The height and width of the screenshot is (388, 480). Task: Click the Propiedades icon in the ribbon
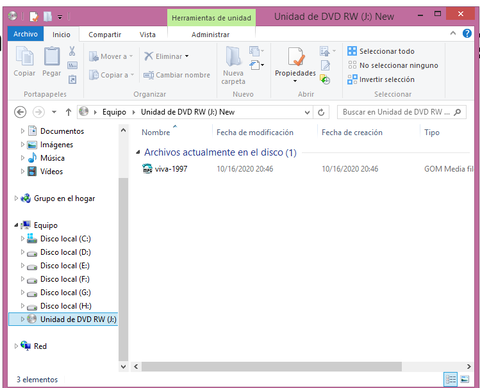click(296, 57)
